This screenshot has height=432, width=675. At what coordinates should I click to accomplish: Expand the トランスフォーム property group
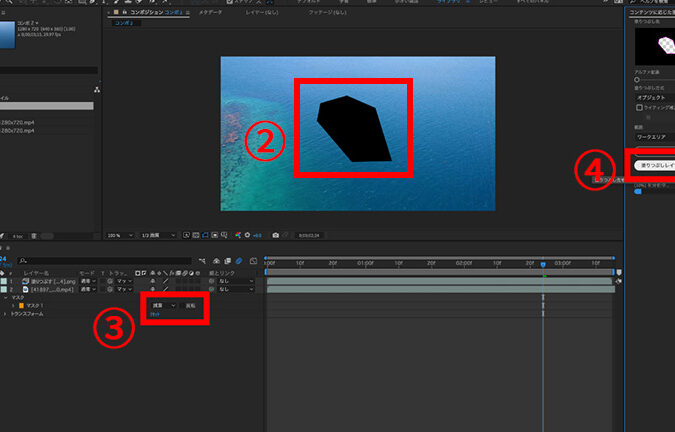(5, 314)
